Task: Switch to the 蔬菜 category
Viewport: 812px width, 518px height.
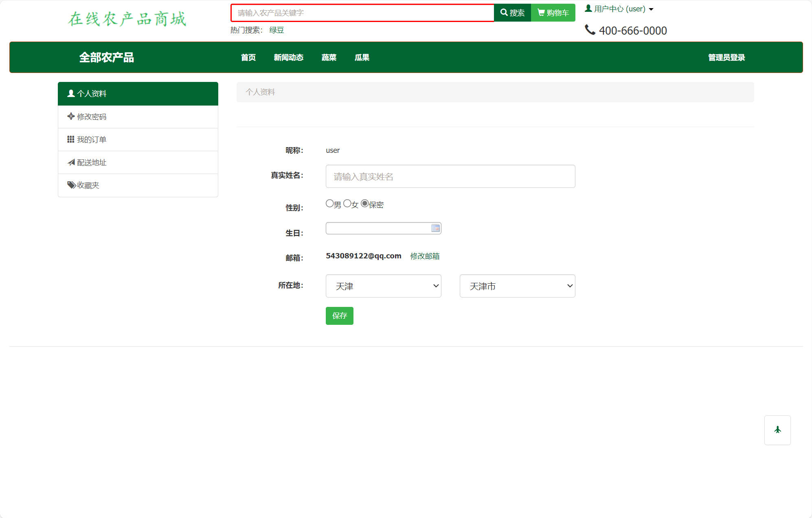Action: (x=329, y=57)
